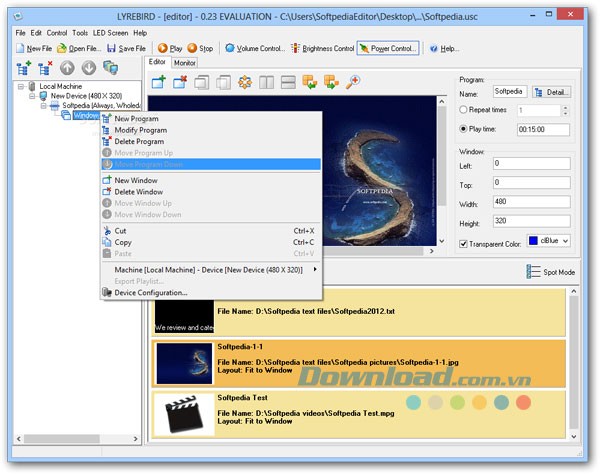Collapse the Local Machine tree node
Viewport: 600px width, 474px height.
pos(22,86)
